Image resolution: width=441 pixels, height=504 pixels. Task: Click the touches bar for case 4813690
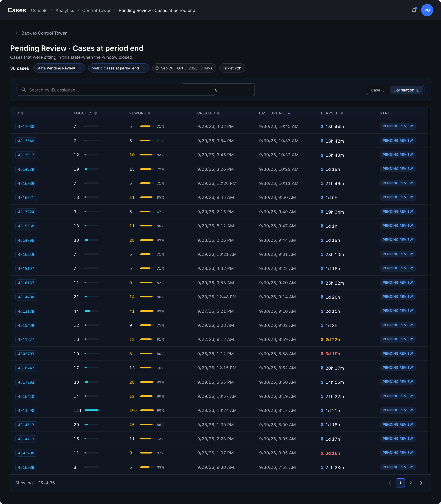[92, 410]
